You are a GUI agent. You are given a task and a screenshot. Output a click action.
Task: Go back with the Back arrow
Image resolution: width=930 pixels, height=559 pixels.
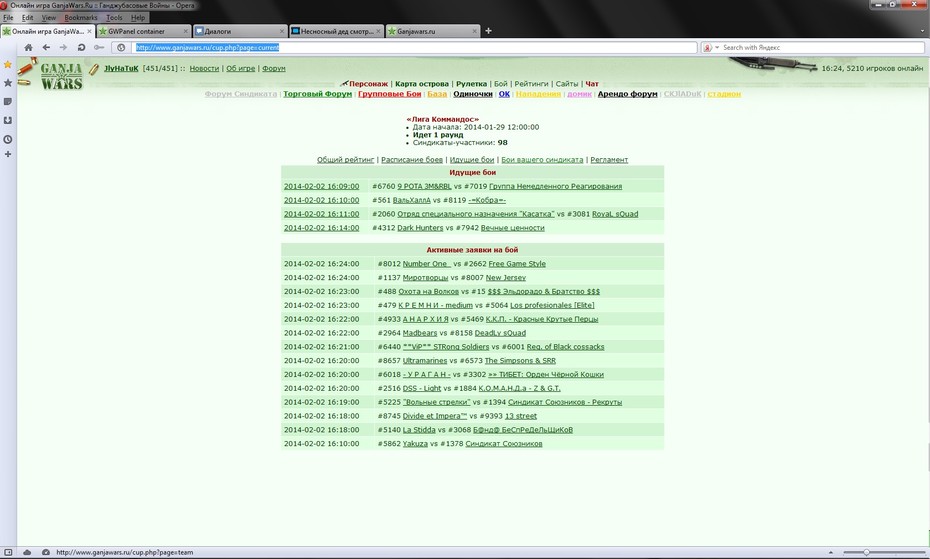tap(46, 47)
